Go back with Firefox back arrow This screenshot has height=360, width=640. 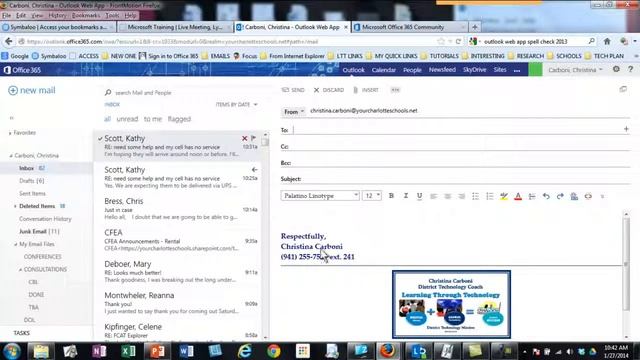(x=9, y=41)
